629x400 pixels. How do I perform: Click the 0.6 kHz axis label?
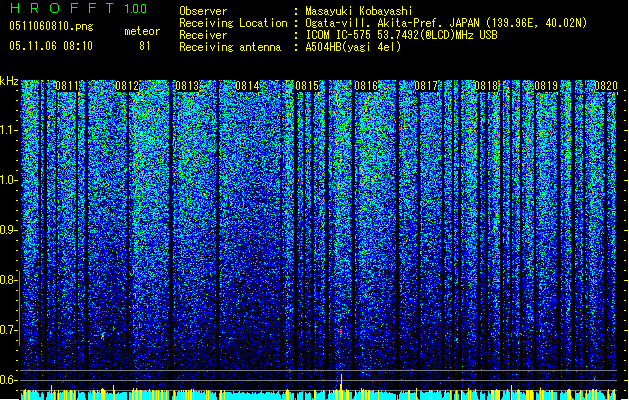point(8,380)
